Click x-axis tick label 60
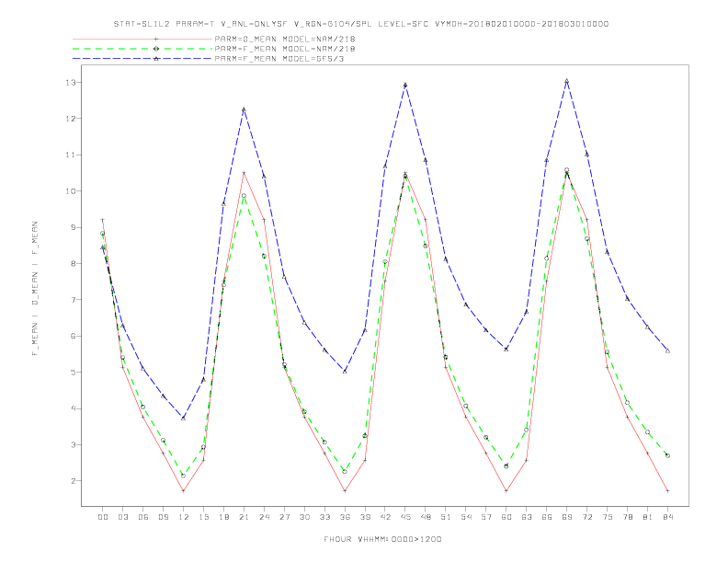728x563 pixels. pyautogui.click(x=506, y=517)
